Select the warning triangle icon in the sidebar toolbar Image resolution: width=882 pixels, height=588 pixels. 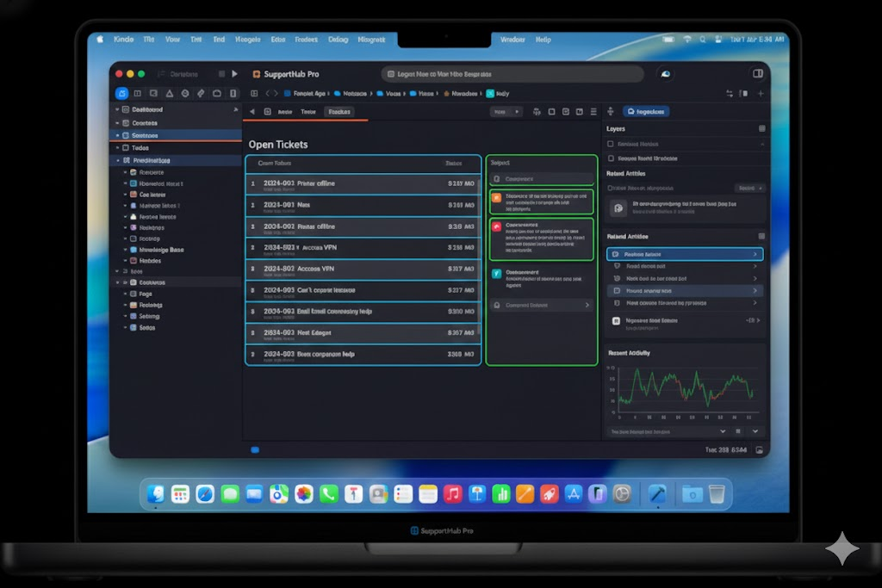tap(170, 93)
